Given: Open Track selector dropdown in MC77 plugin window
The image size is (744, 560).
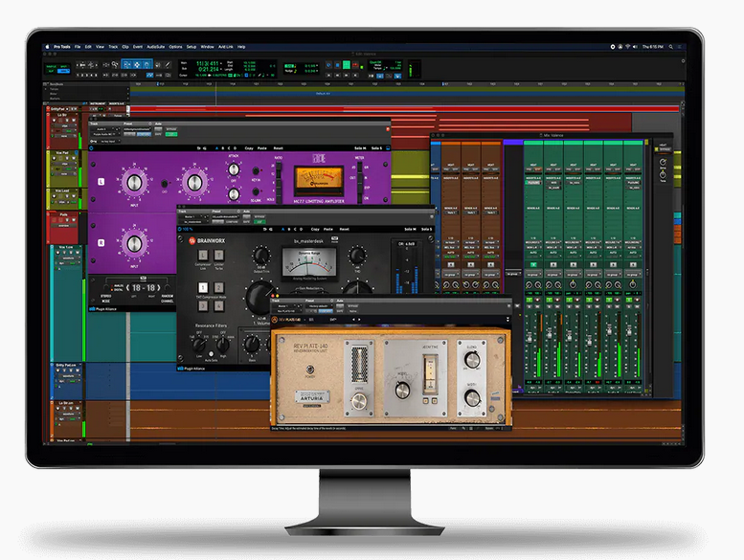Looking at the screenshot, I should click(101, 129).
